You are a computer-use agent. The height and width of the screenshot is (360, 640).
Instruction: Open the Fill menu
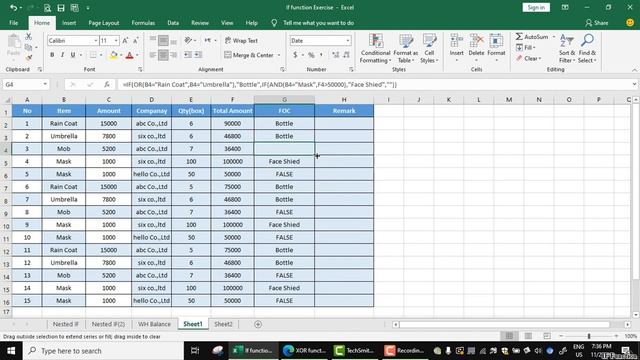coord(526,48)
